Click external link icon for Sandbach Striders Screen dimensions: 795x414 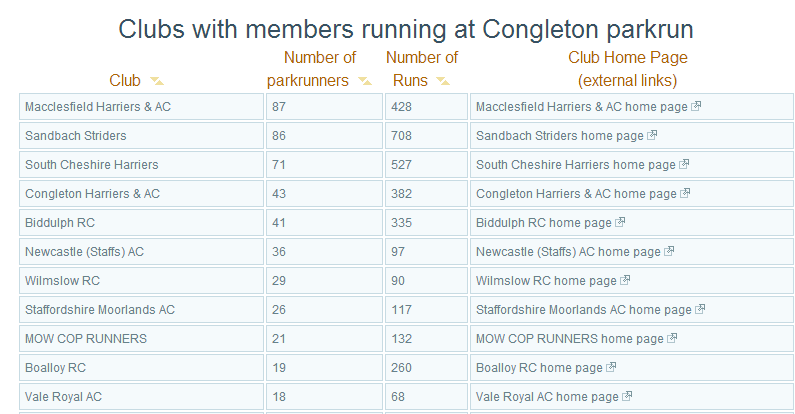click(652, 135)
